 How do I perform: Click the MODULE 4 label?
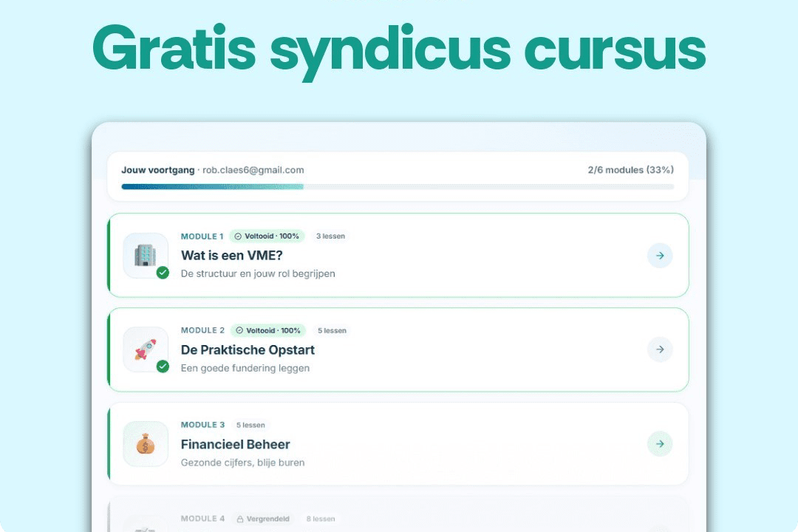pyautogui.click(x=202, y=519)
